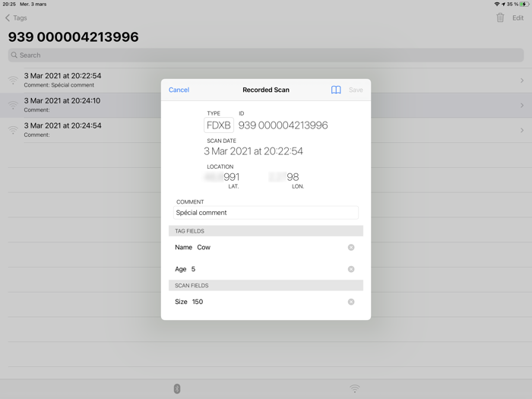Switch to wireless scans tab at bottom
Screen dimensions: 532x399
coord(355,388)
